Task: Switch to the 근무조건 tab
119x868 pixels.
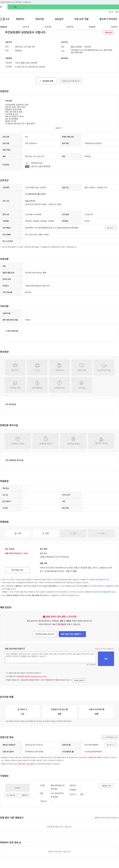Action: (x=26, y=27)
